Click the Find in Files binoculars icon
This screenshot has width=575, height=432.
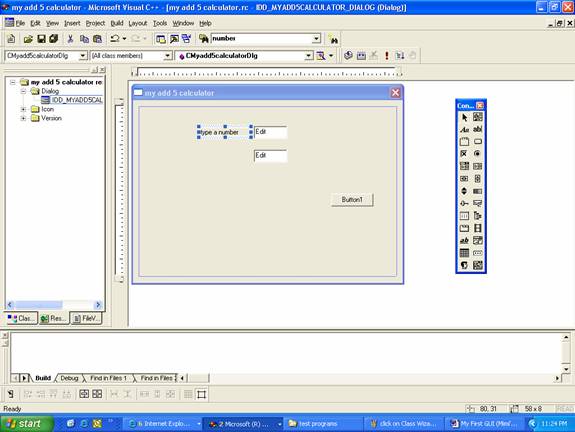(204, 39)
